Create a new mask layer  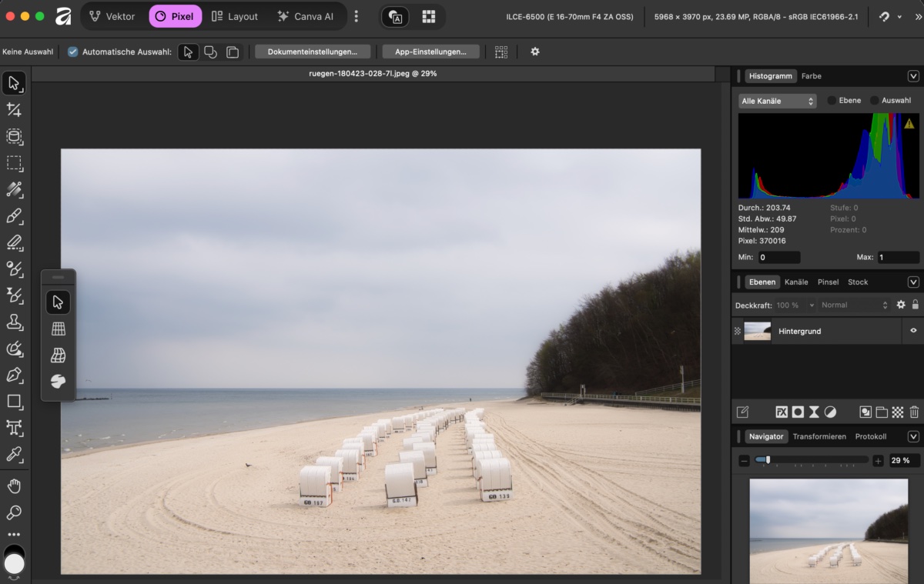[798, 412]
